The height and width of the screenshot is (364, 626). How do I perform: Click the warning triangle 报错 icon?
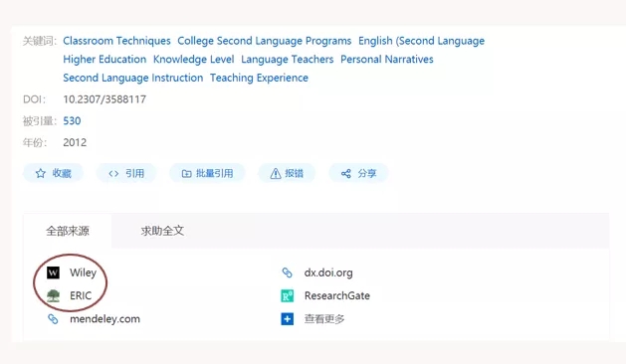(276, 173)
